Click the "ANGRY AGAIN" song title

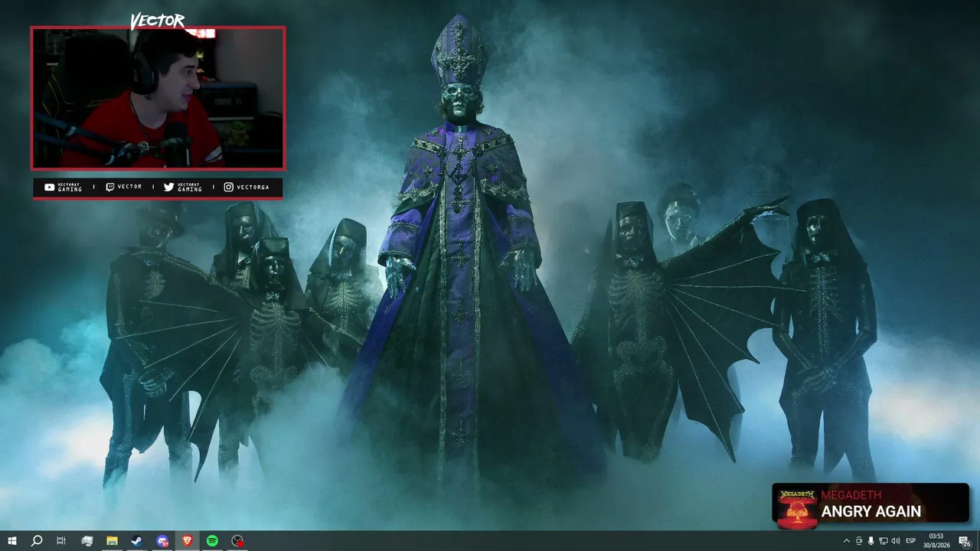(x=871, y=511)
